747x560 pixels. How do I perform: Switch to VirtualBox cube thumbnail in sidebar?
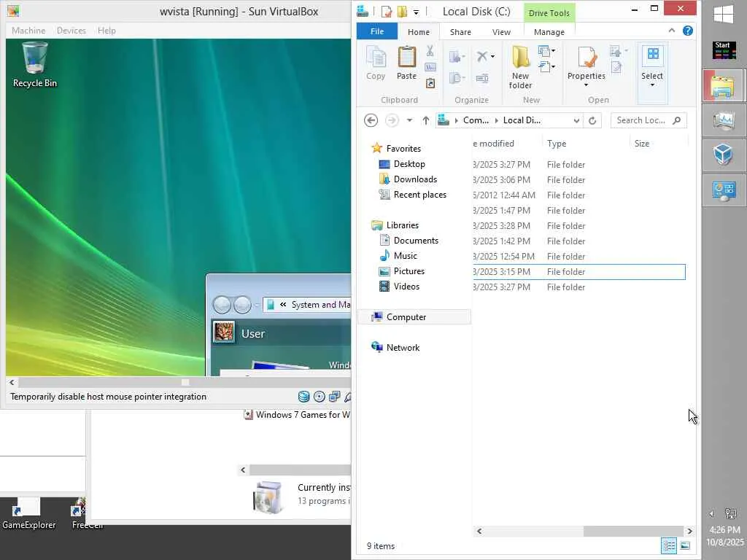click(x=723, y=155)
